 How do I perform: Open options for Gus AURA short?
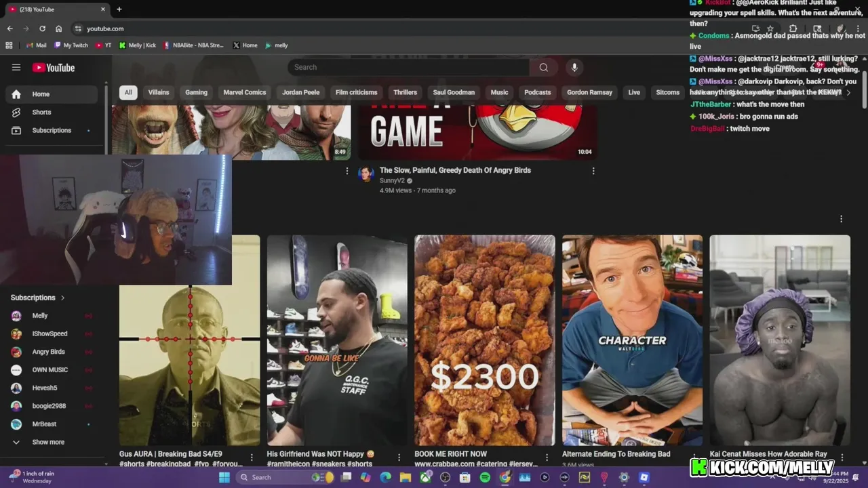[x=252, y=457]
